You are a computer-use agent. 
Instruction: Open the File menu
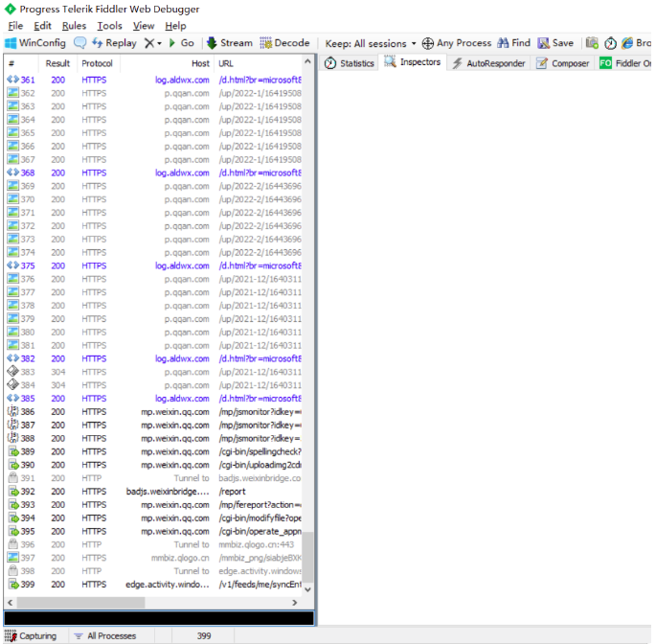point(15,26)
